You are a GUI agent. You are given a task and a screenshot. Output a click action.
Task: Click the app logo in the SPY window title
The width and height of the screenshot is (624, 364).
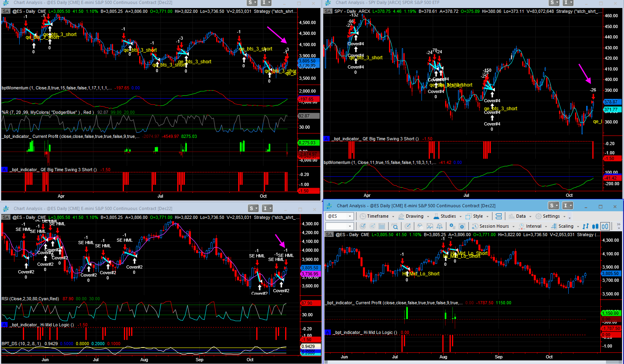328,3
